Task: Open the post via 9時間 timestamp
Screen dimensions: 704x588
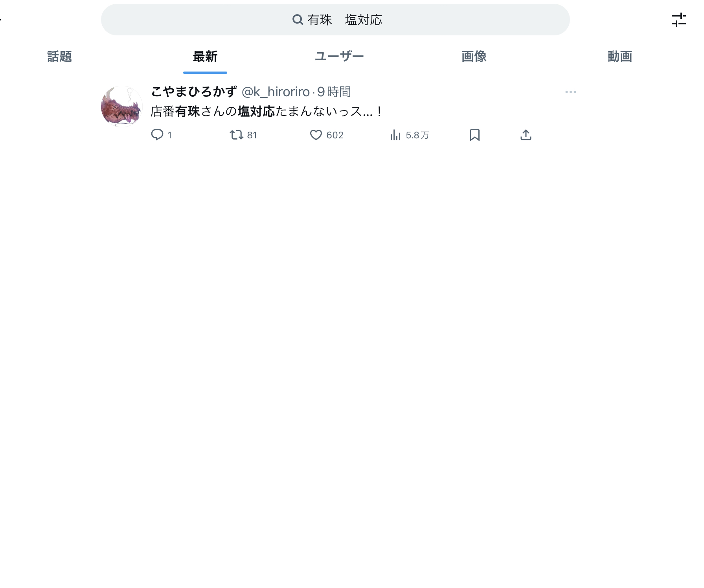Action: click(x=334, y=92)
